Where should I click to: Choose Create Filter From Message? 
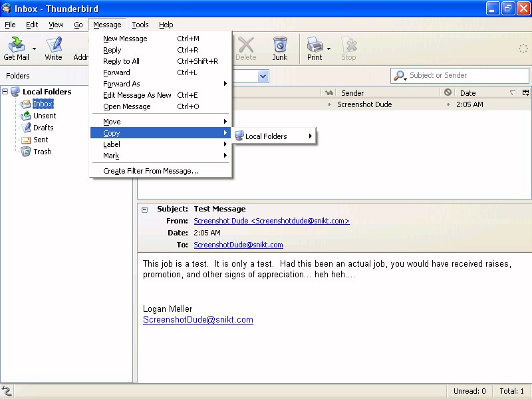coord(161,171)
